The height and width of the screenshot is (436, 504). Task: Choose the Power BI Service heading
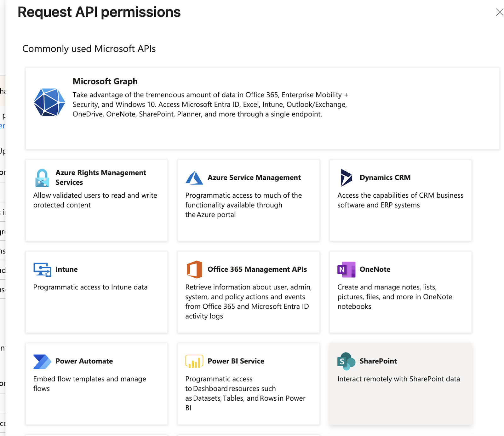[236, 361]
